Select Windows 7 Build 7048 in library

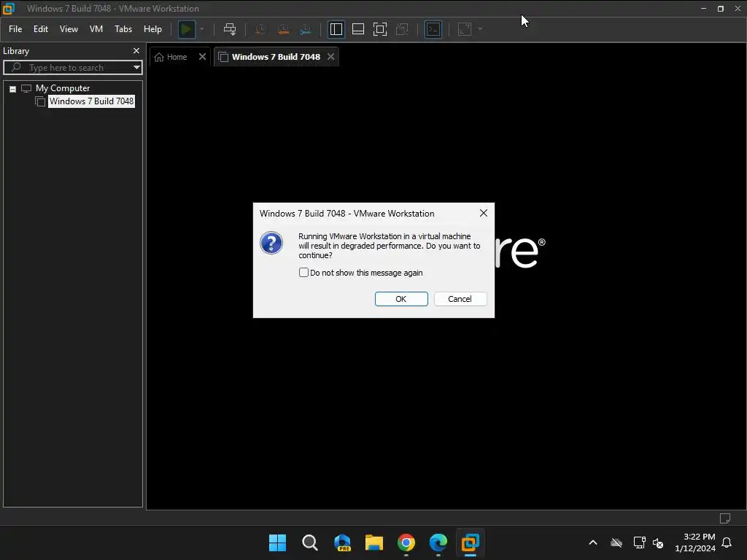(x=91, y=101)
